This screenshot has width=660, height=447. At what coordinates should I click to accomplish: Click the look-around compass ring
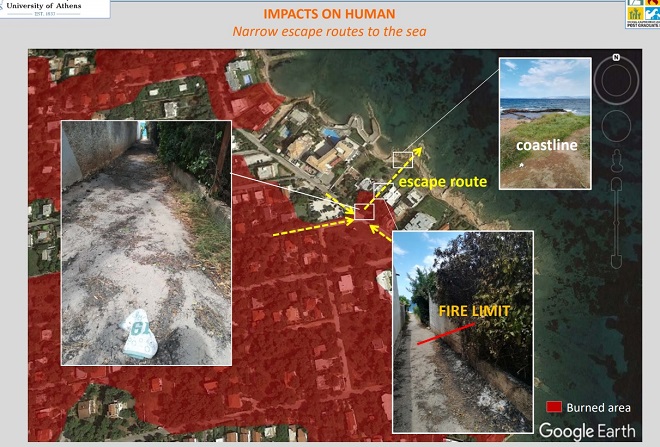(618, 82)
